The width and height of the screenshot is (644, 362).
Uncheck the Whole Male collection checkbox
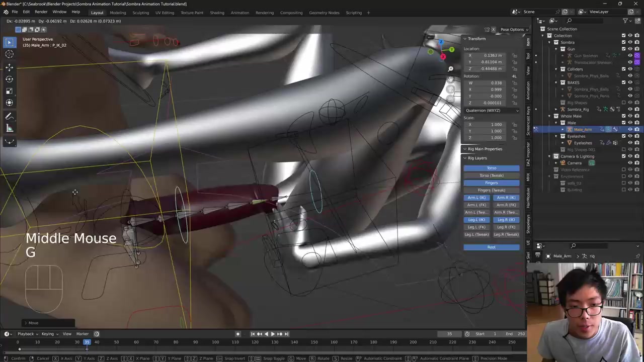[x=623, y=116]
